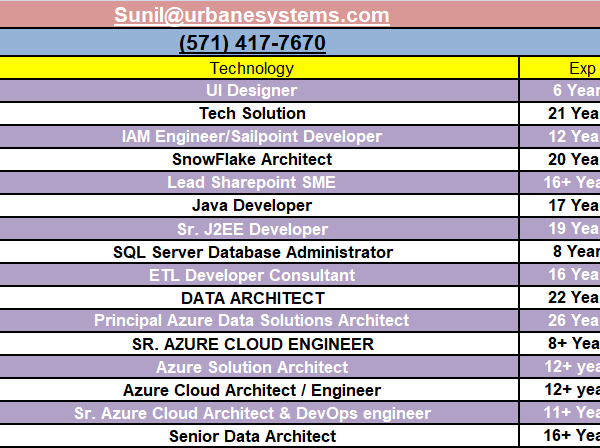The height and width of the screenshot is (448, 600).
Task: Select the Tech Solution row cell
Action: click(252, 113)
